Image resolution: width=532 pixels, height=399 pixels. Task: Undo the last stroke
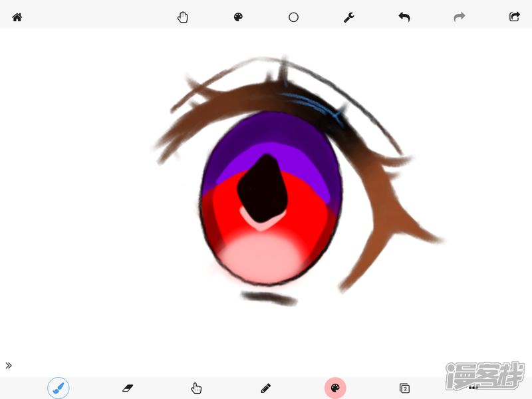[404, 17]
